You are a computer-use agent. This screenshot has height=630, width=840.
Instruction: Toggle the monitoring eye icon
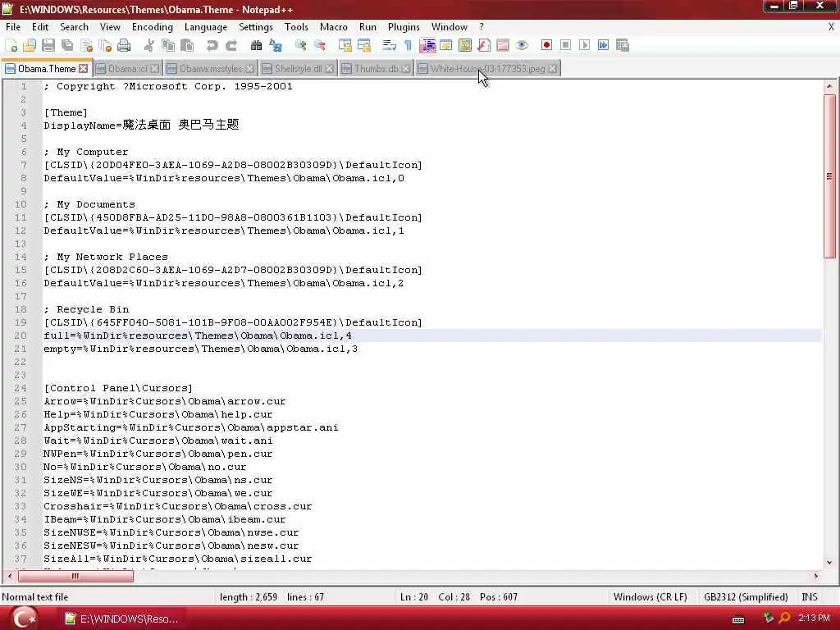coord(522,46)
